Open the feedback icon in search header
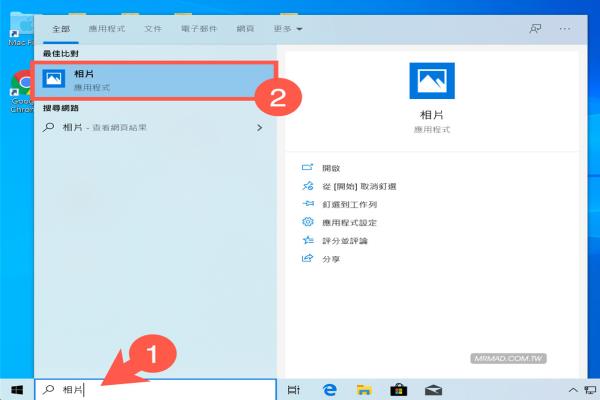 click(x=535, y=29)
